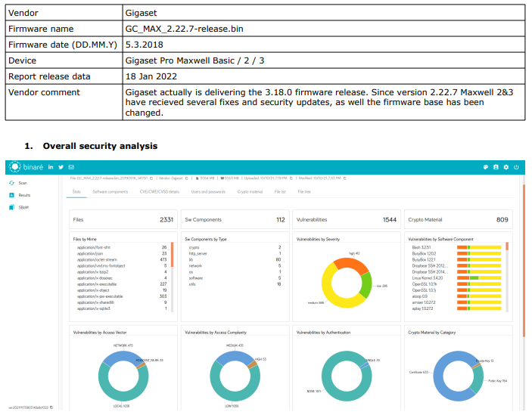Viewport: 532px width, 415px height.
Task: Click the GC_MAX_2.22.7-release.bin table cell
Action: [324, 29]
